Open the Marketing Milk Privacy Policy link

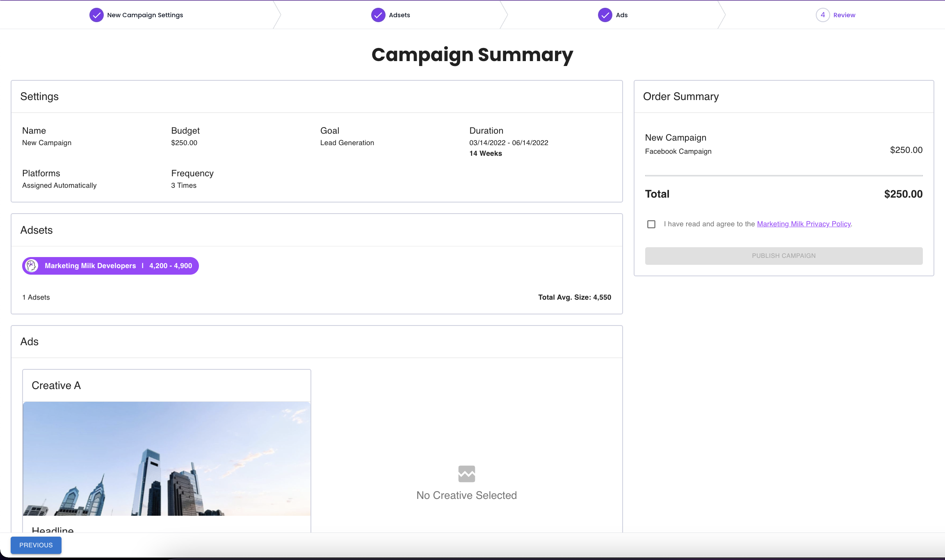[803, 224]
